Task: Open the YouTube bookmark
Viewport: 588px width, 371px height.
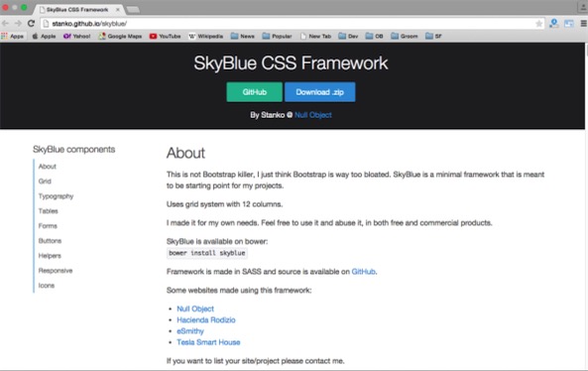Action: coord(165,36)
